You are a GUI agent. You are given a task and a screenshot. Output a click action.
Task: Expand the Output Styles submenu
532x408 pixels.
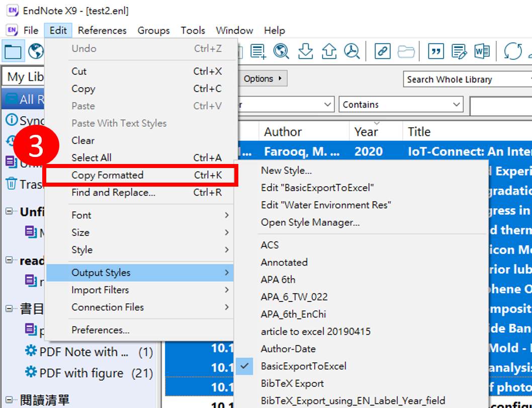pos(140,273)
